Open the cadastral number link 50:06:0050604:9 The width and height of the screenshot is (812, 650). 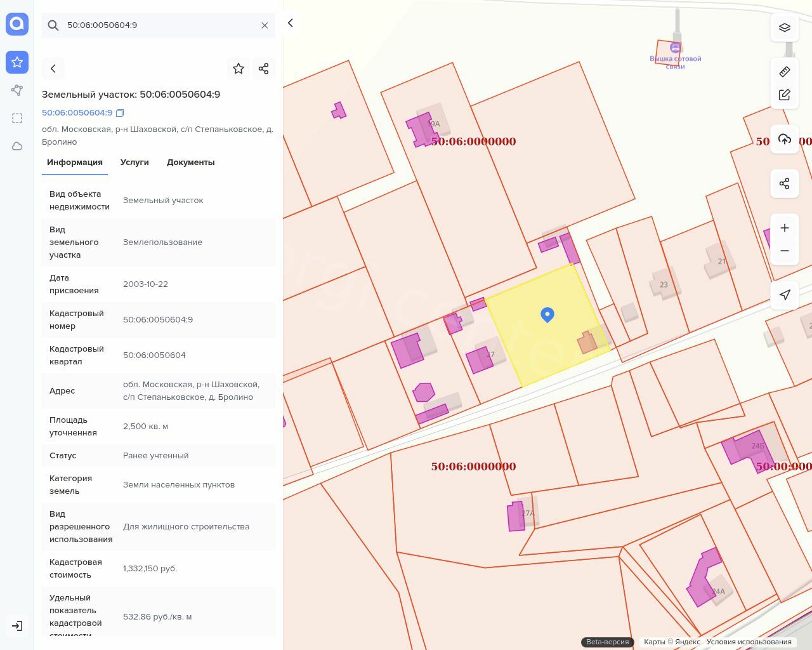pyautogui.click(x=77, y=113)
